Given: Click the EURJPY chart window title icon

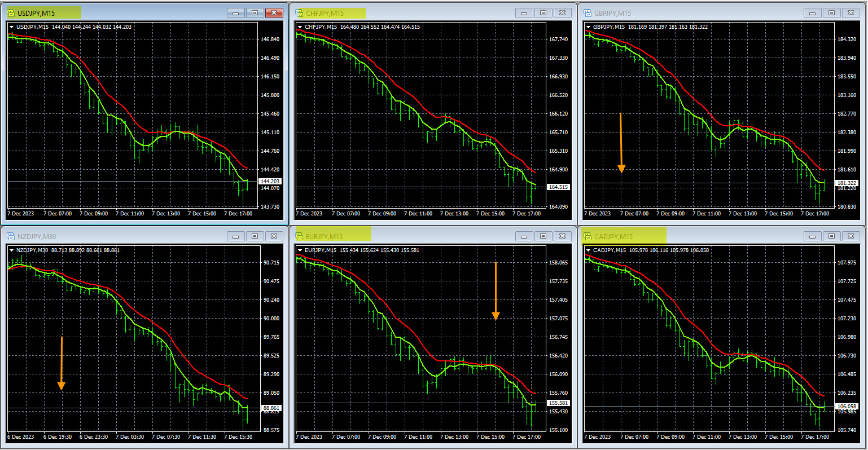Looking at the screenshot, I should coord(299,236).
